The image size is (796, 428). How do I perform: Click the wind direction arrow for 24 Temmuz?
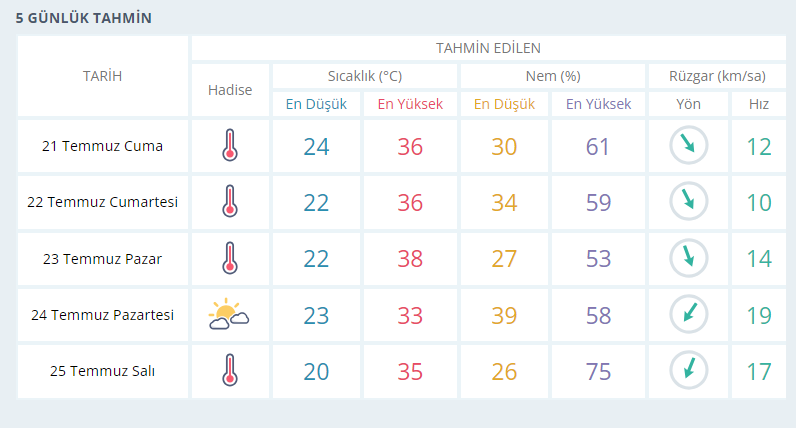click(688, 314)
